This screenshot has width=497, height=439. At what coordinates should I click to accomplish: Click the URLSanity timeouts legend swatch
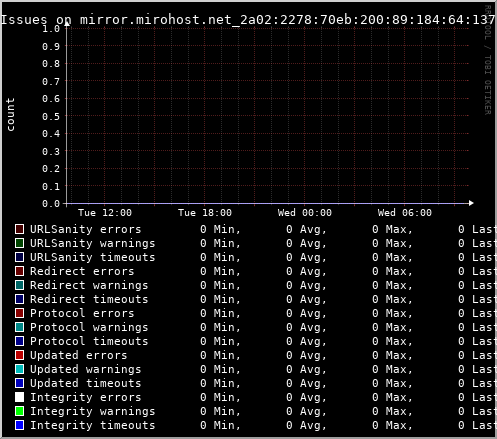(x=19, y=257)
